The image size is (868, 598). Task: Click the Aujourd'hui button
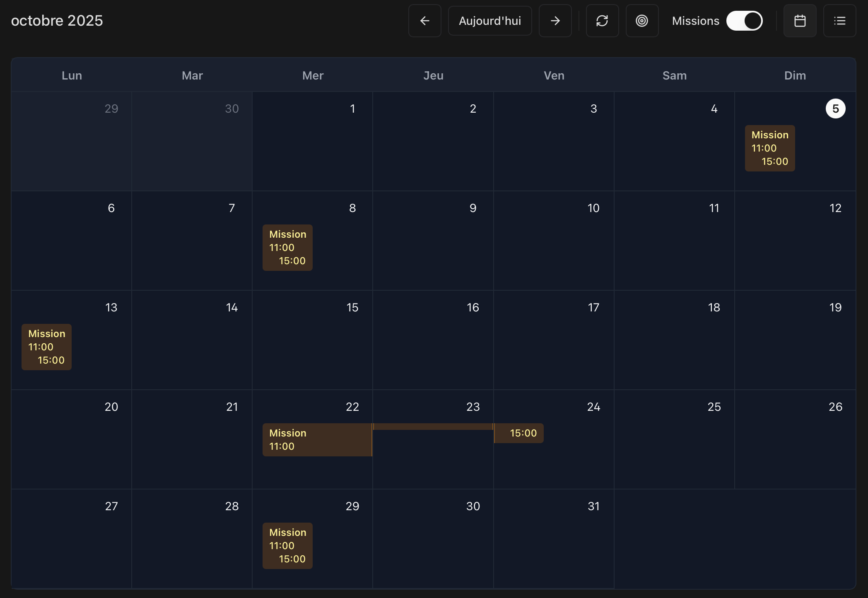tap(490, 21)
